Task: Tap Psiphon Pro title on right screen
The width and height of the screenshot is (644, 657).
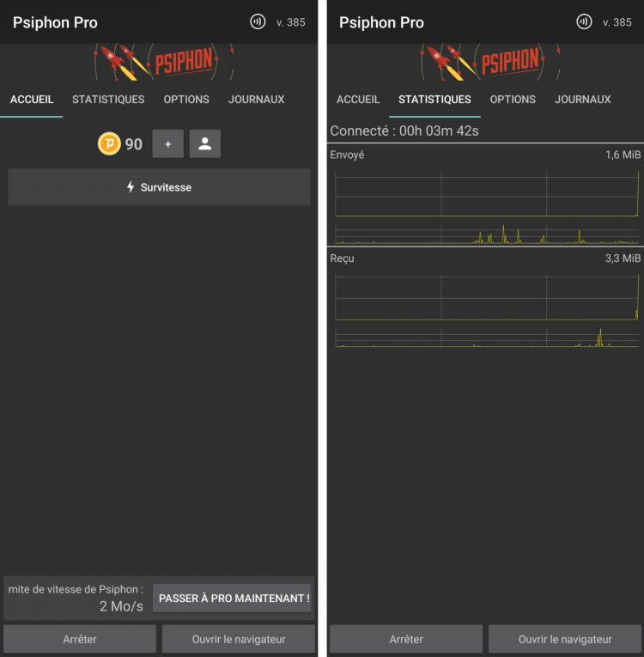Action: pos(381,22)
